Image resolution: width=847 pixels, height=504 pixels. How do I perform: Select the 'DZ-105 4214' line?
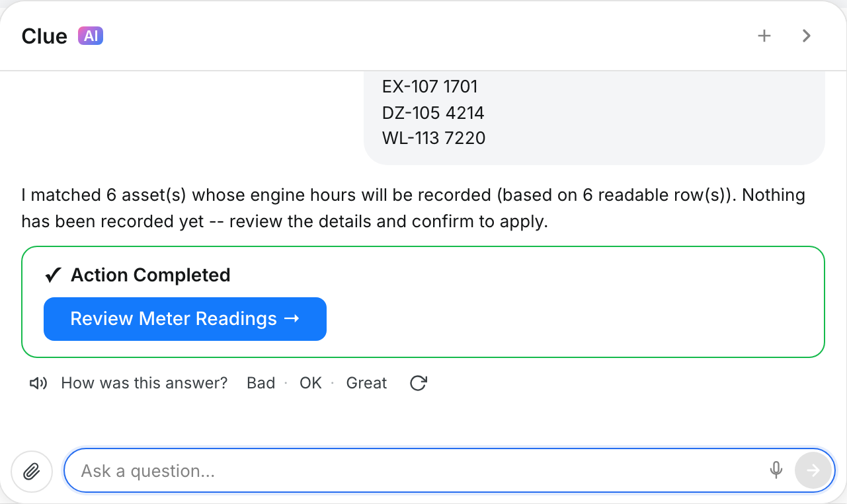pyautogui.click(x=433, y=113)
